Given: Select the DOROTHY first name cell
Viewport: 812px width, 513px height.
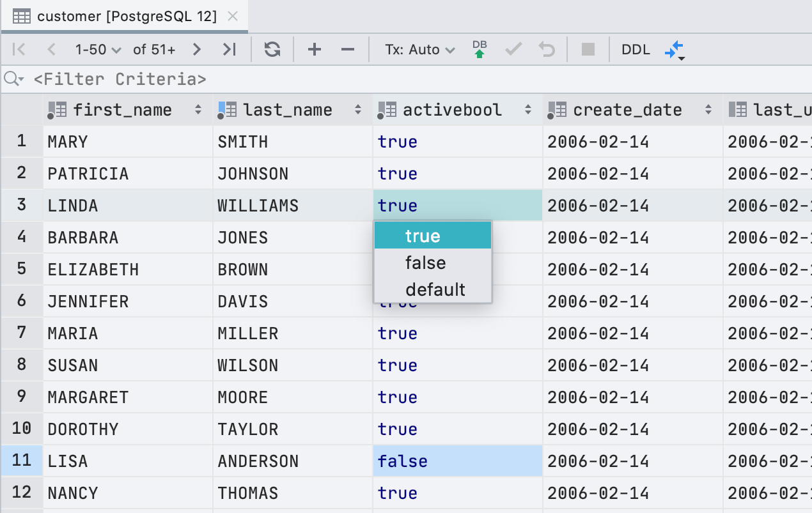Looking at the screenshot, I should tap(128, 429).
